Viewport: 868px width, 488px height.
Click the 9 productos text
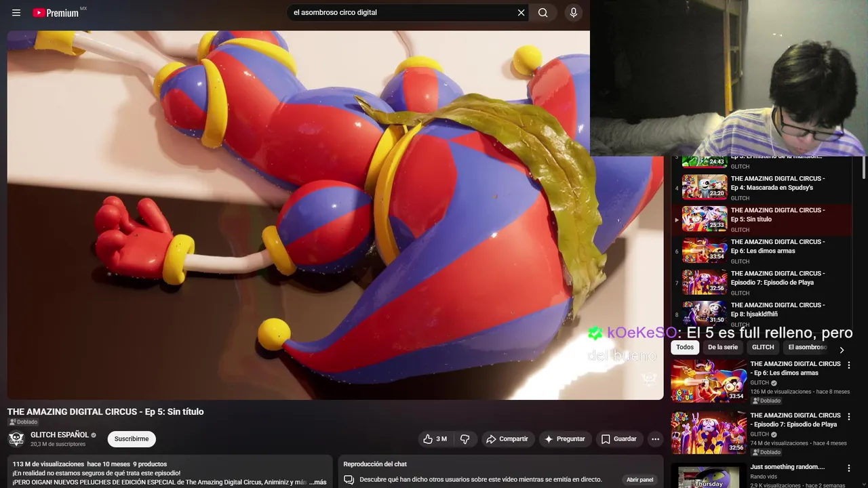point(150,464)
